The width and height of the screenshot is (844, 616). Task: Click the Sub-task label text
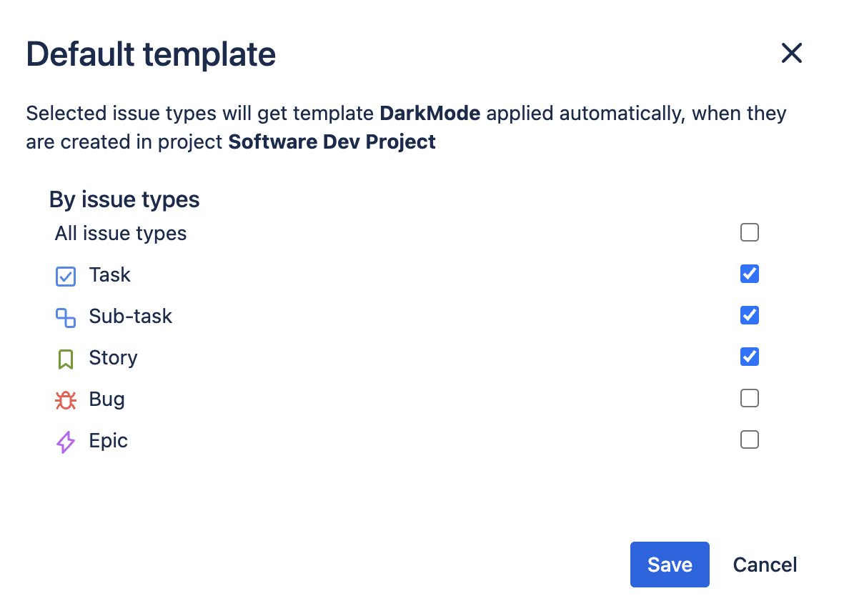130,317
